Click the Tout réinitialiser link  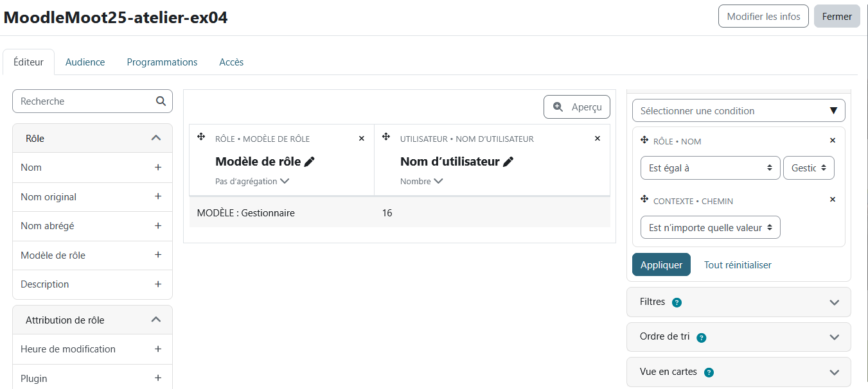(737, 264)
